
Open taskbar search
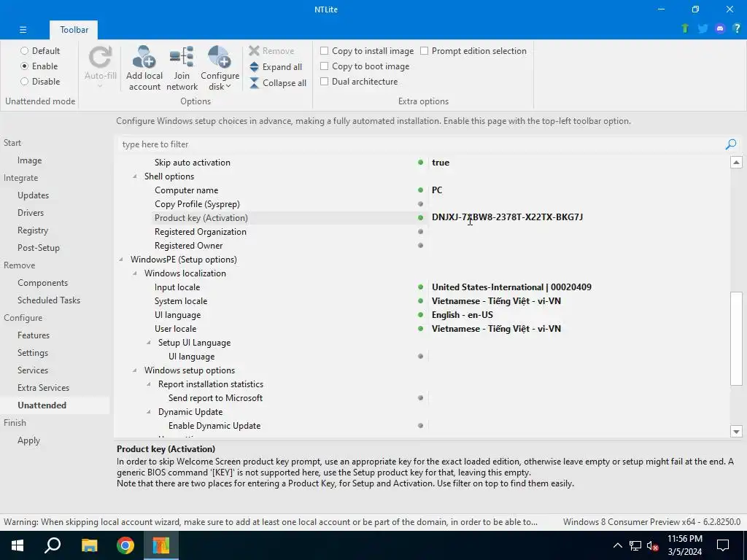[53, 545]
